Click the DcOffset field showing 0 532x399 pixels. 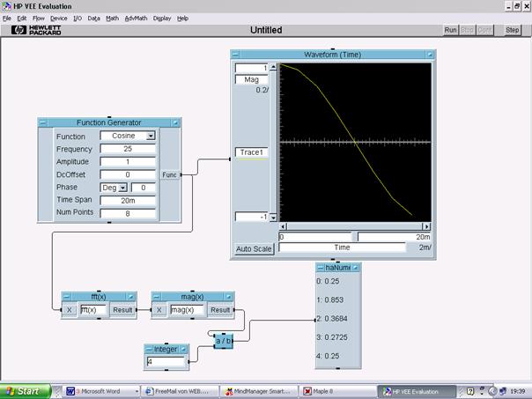click(128, 174)
